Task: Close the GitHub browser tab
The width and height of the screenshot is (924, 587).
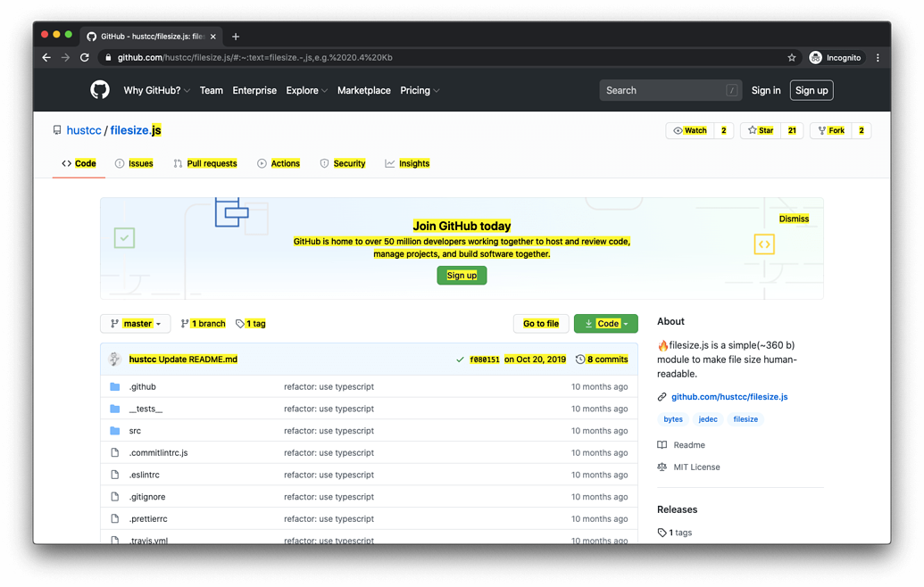Action: coord(213,37)
